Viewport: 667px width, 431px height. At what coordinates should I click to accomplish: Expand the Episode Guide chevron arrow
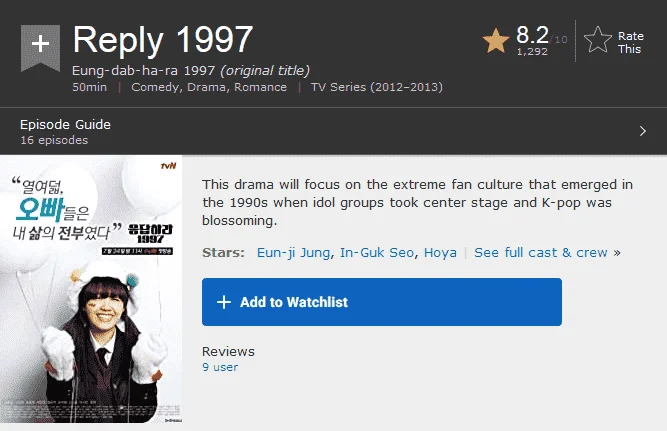[x=643, y=131]
